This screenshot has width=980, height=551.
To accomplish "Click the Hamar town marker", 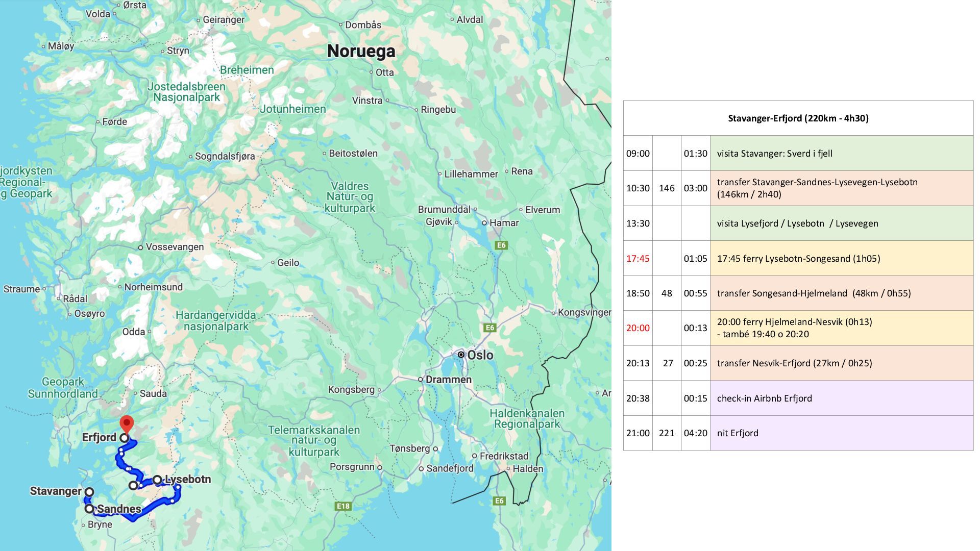I will click(x=484, y=223).
